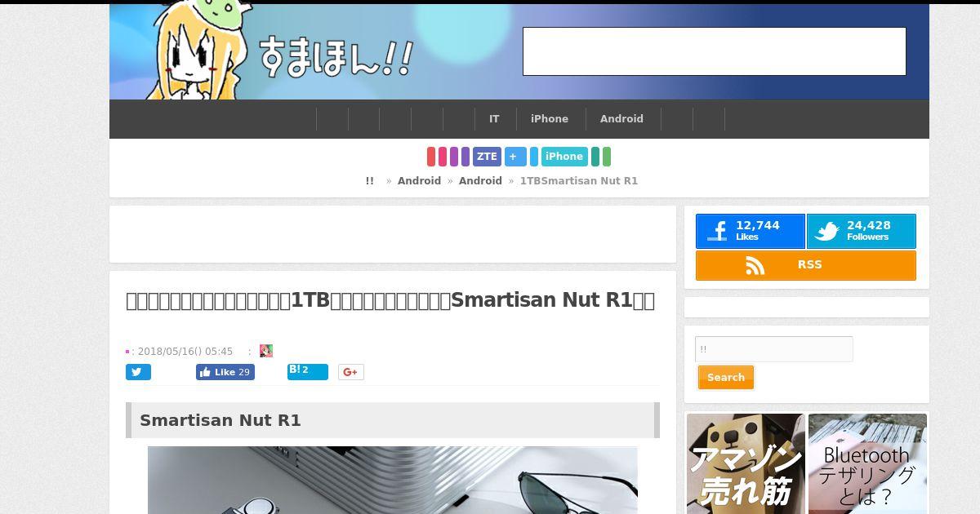Click the 1TBSmartisan Nut R1 breadcrumb text

click(579, 181)
